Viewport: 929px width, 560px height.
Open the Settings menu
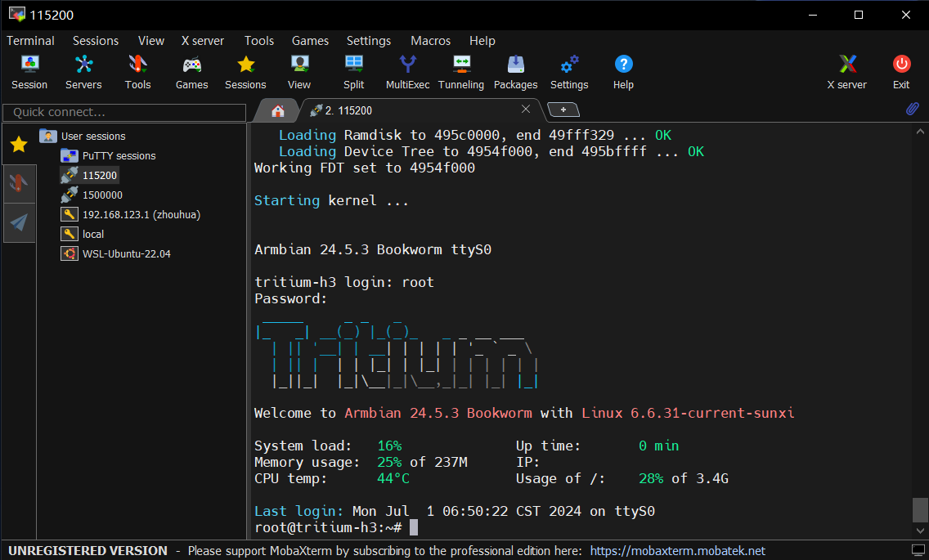(x=369, y=41)
